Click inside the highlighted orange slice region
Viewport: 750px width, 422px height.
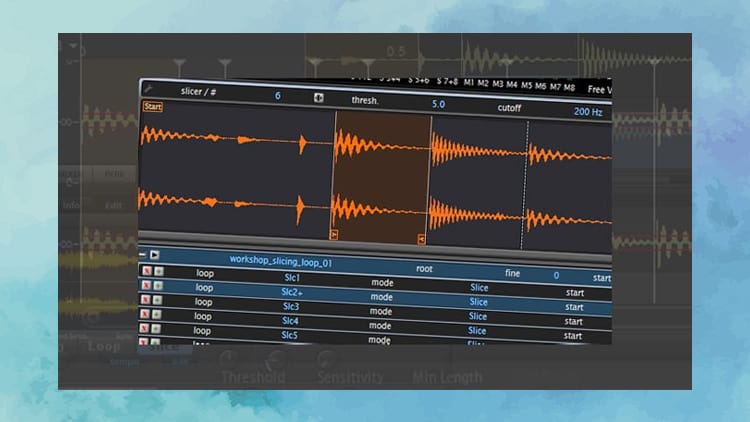381,177
